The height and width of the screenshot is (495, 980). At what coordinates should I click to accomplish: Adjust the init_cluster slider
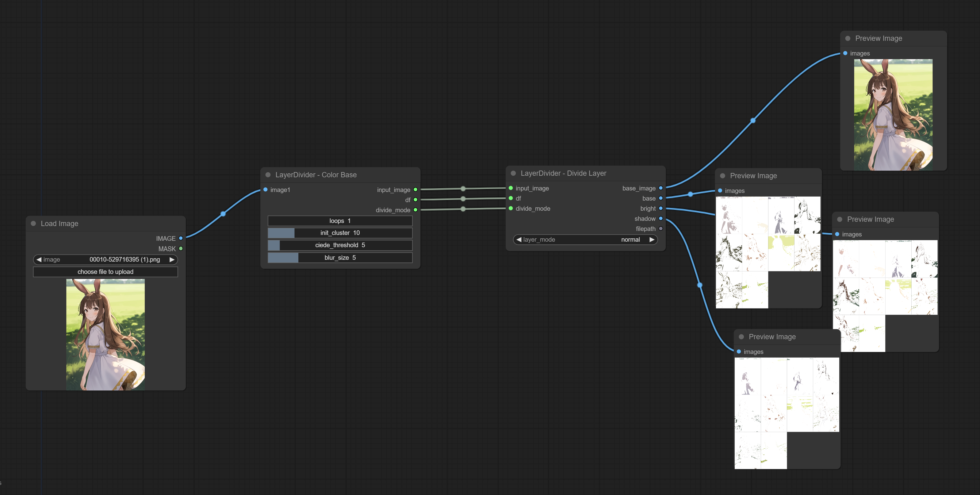tap(340, 233)
